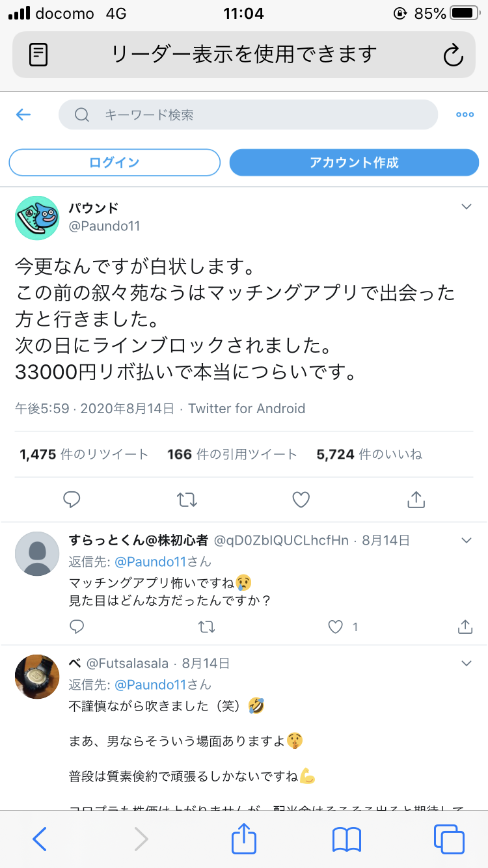This screenshot has width=488, height=868.
Task: Share the main tweet
Action: click(416, 500)
